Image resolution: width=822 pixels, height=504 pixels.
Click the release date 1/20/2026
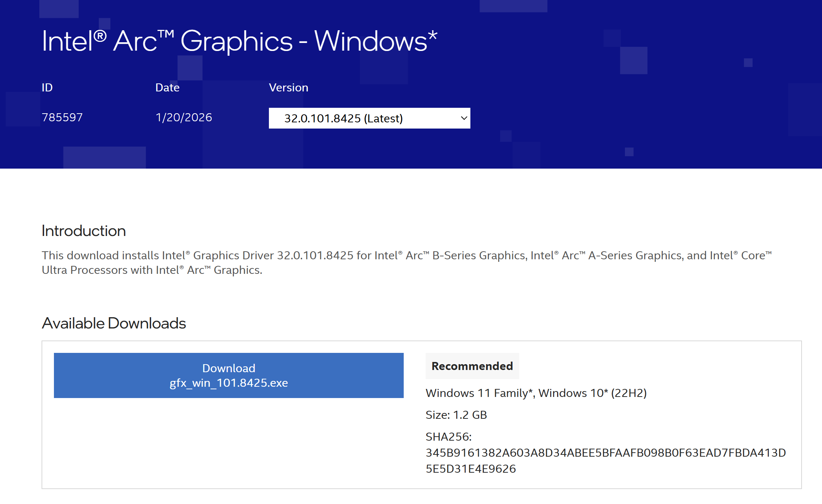pyautogui.click(x=184, y=117)
